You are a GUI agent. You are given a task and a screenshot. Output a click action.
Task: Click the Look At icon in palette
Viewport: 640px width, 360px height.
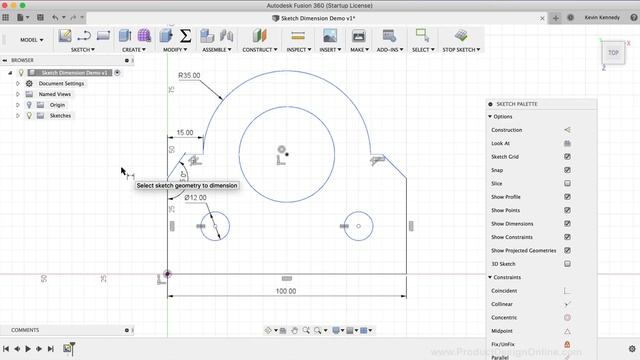pyautogui.click(x=567, y=143)
